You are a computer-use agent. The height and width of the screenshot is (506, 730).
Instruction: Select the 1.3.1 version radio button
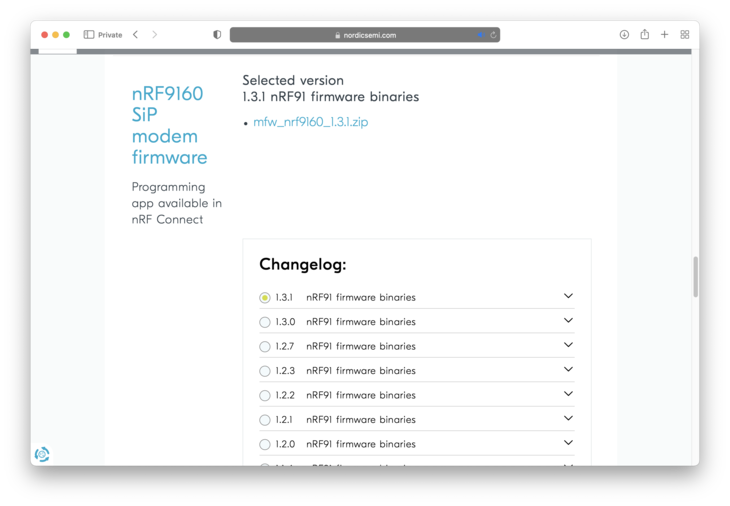pyautogui.click(x=264, y=297)
